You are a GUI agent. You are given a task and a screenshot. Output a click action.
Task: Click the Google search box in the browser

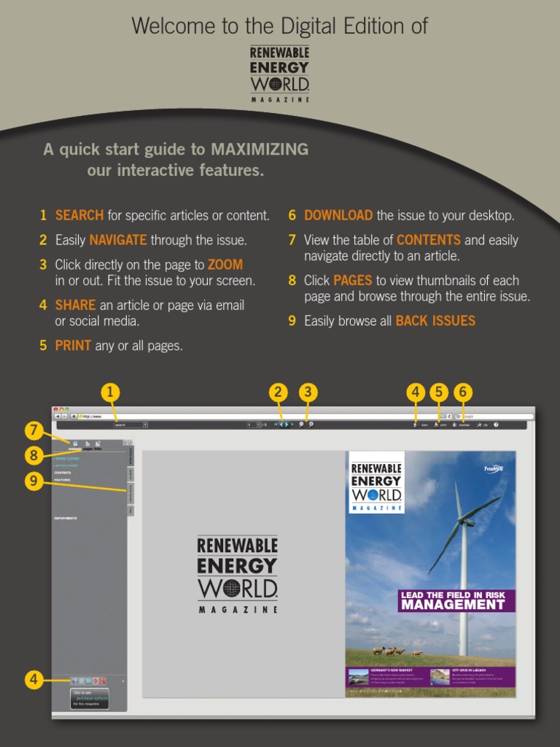tap(494, 417)
